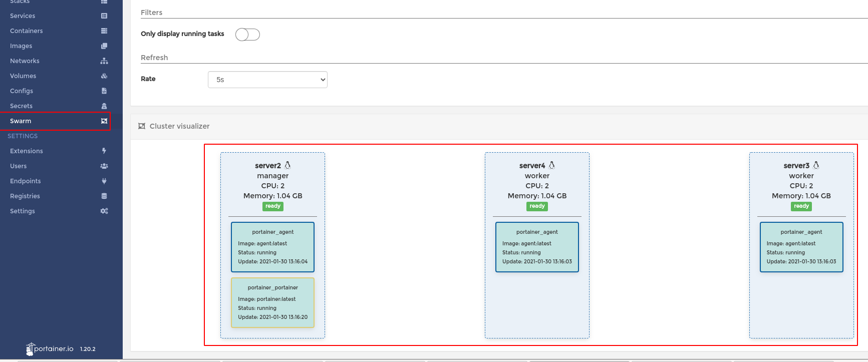Click the Cluster visualizer header icon
The image size is (868, 362).
click(x=142, y=126)
